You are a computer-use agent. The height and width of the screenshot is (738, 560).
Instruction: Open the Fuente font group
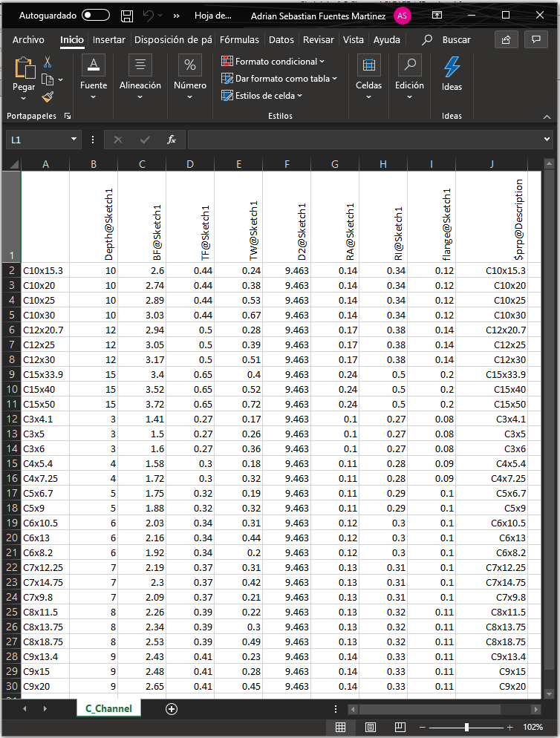tap(94, 77)
